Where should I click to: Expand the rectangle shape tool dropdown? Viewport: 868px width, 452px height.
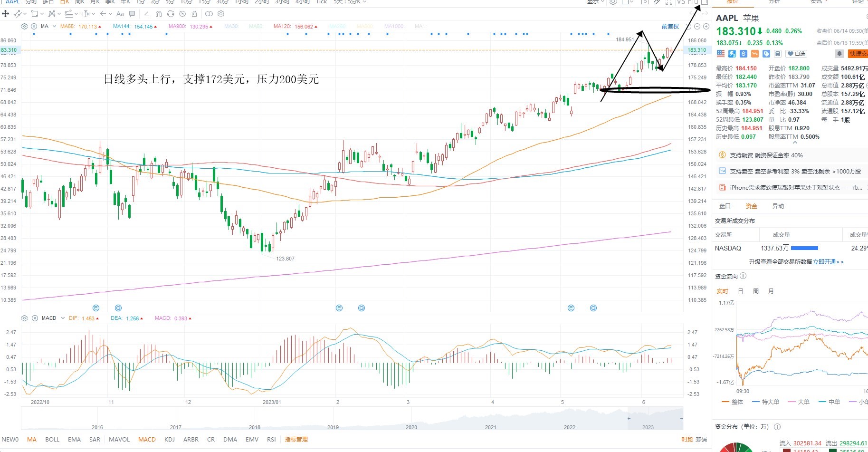point(42,14)
